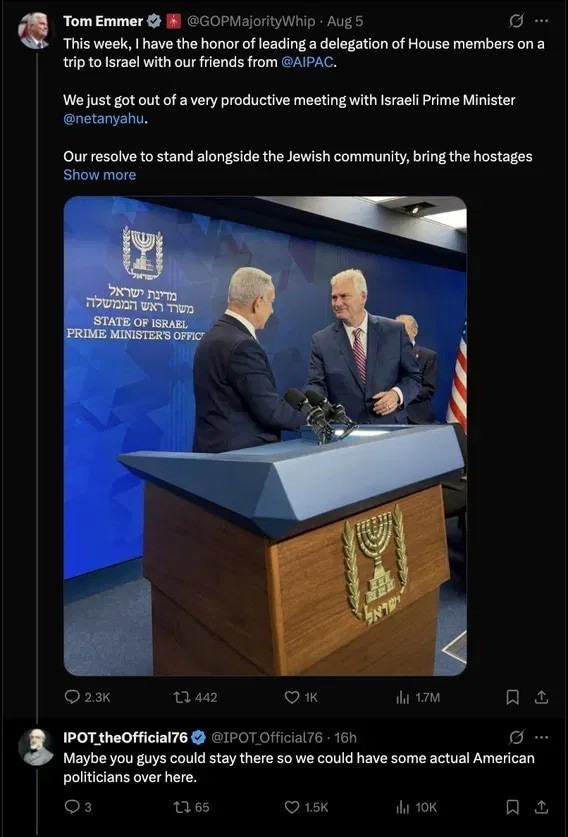Bookmark the IPOT_theOfficial76 reply
Viewport: 568px width, 837px height.
[x=512, y=808]
